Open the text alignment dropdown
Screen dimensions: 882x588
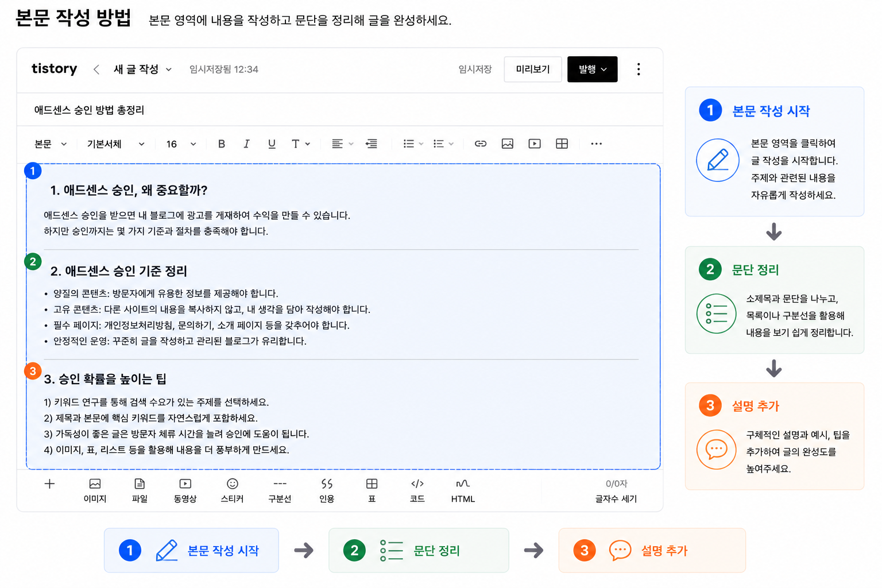click(x=342, y=144)
